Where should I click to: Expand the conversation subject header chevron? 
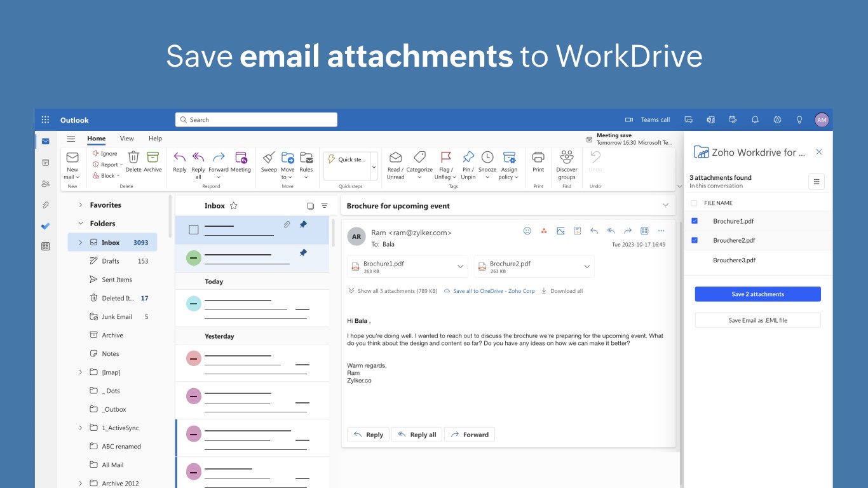(665, 205)
